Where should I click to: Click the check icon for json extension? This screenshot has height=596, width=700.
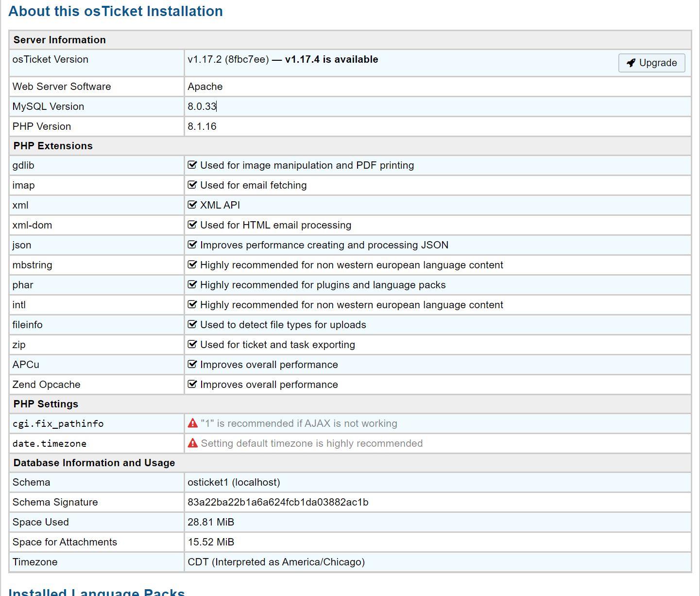point(192,245)
